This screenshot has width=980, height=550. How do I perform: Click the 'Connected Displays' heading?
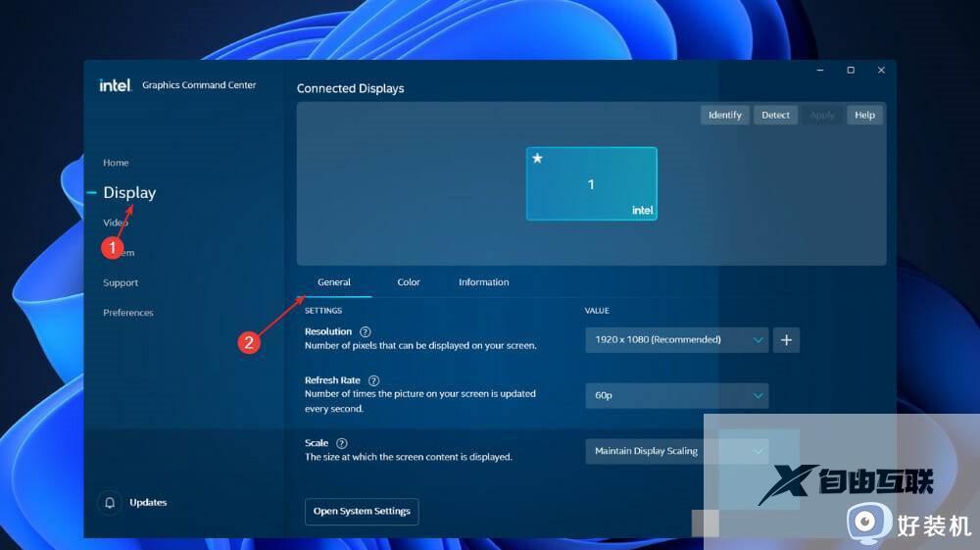(350, 89)
